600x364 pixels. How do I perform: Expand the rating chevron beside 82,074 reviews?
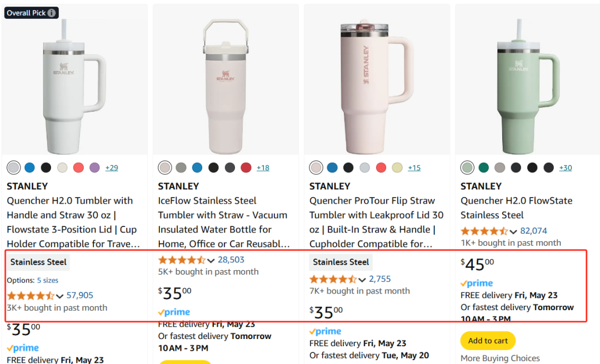click(x=513, y=231)
